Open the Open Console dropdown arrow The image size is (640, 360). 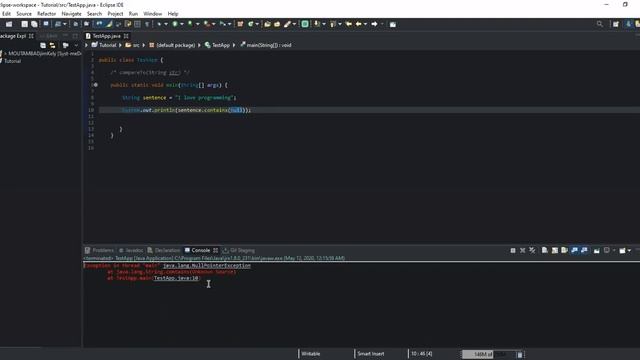click(629, 250)
